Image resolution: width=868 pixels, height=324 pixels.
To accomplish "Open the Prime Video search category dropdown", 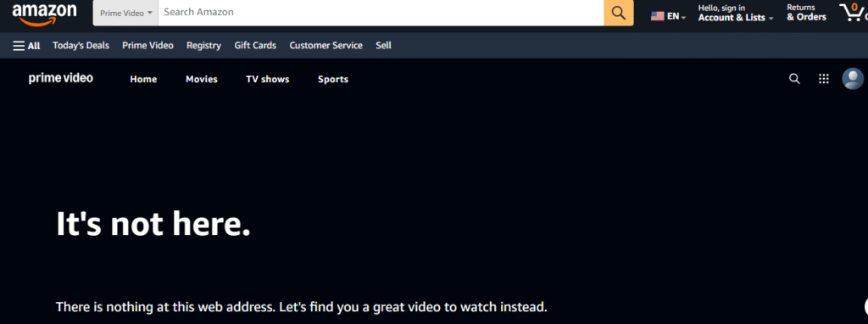I will point(125,13).
